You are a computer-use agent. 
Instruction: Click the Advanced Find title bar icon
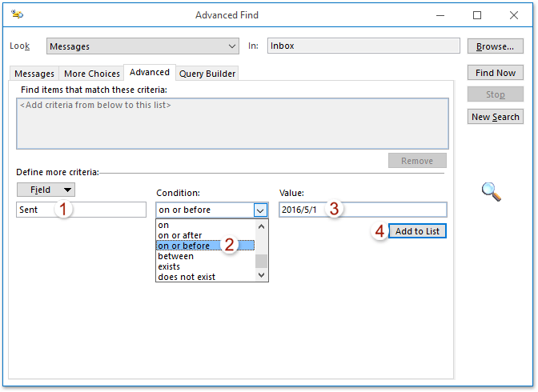17,14
